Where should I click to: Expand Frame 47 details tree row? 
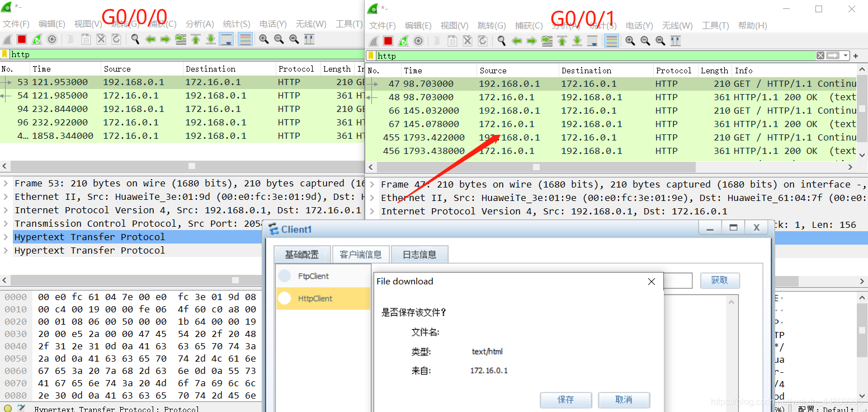[373, 185]
